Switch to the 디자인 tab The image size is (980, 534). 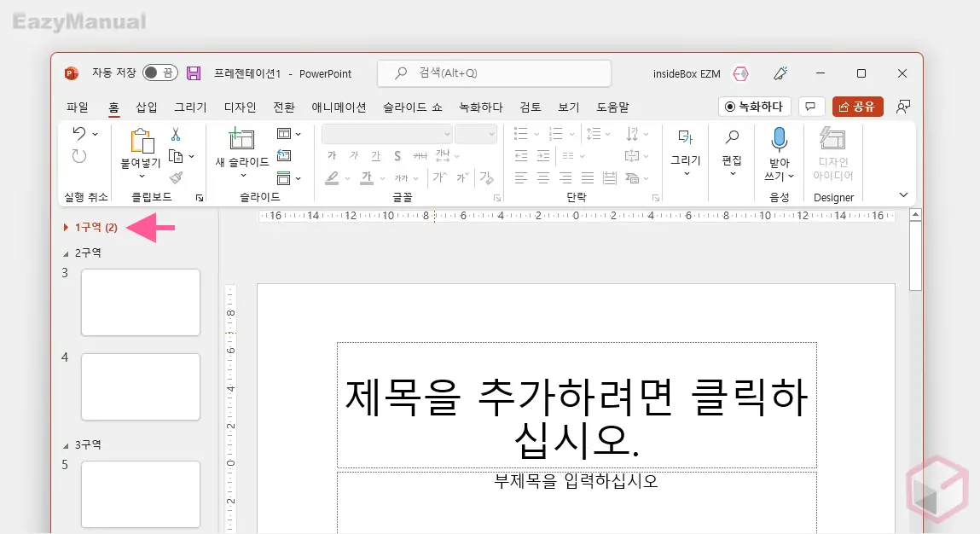[x=240, y=107]
